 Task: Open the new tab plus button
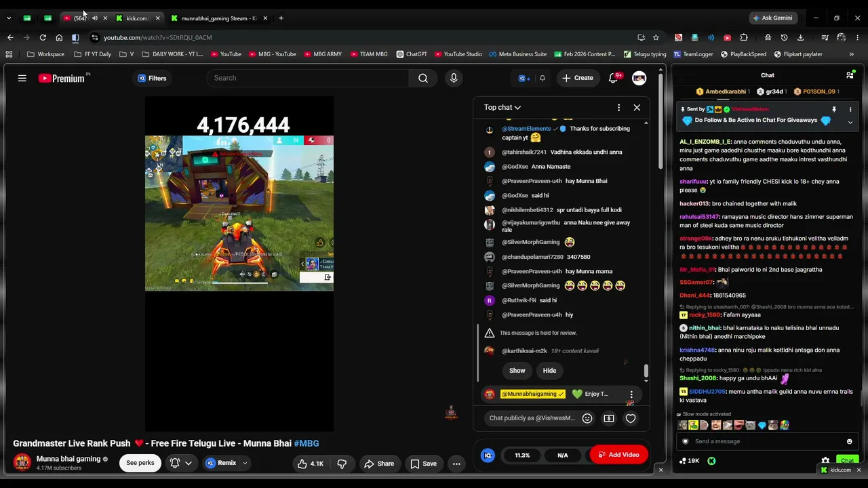pyautogui.click(x=281, y=18)
